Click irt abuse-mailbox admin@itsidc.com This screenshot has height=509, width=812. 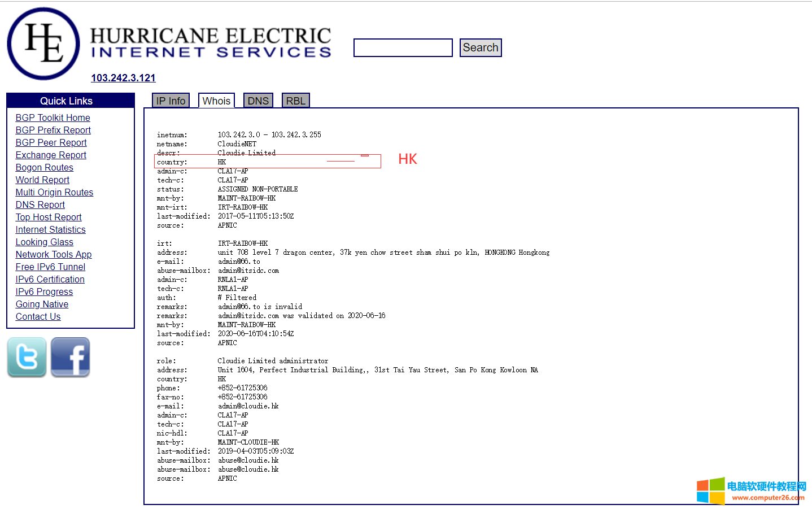(248, 271)
